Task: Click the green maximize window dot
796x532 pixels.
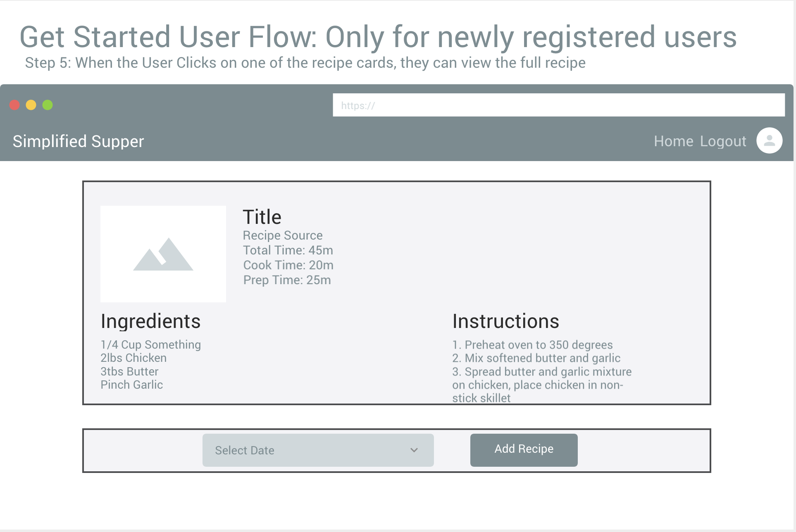Action: (48, 105)
